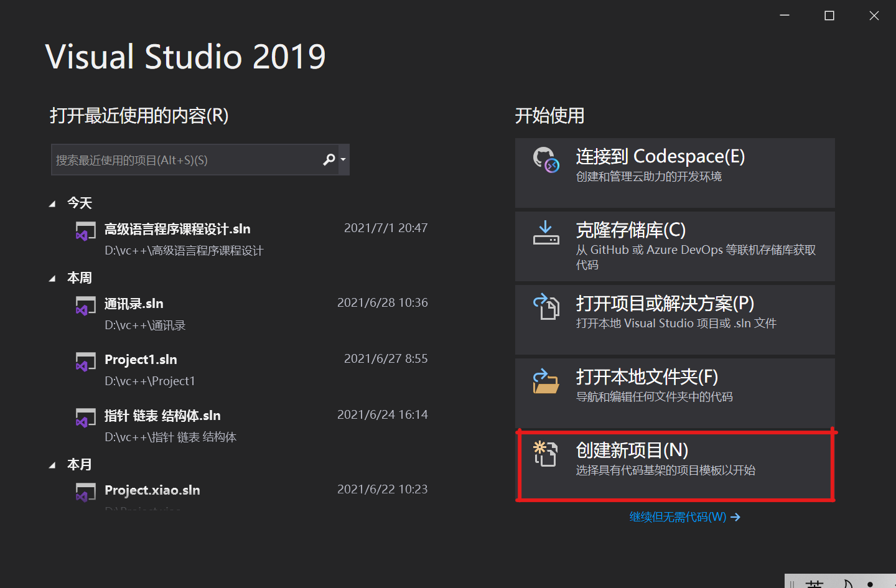Click timestamp 2021/7/1 20:47
The image size is (896, 588).
pos(386,228)
